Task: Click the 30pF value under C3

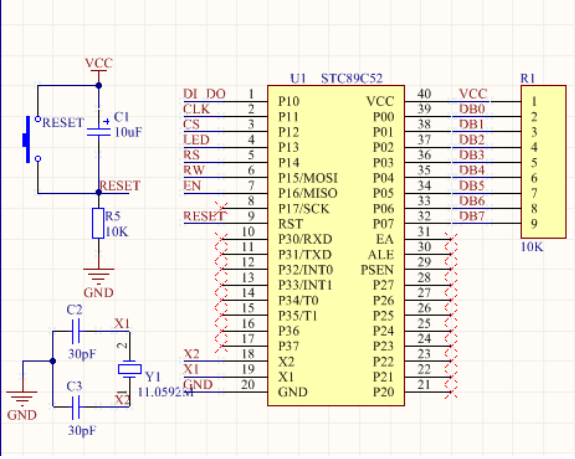Action: pyautogui.click(x=82, y=430)
